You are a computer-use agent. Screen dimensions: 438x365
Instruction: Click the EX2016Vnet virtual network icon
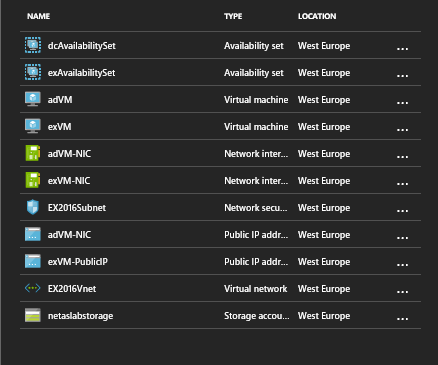click(33, 288)
